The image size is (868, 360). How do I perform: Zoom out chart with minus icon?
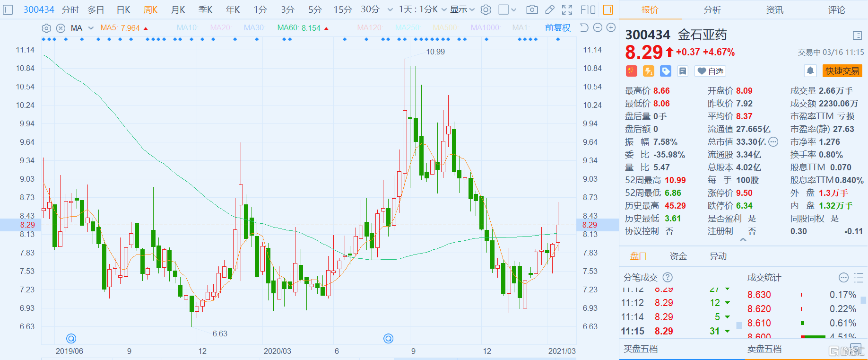point(598,27)
